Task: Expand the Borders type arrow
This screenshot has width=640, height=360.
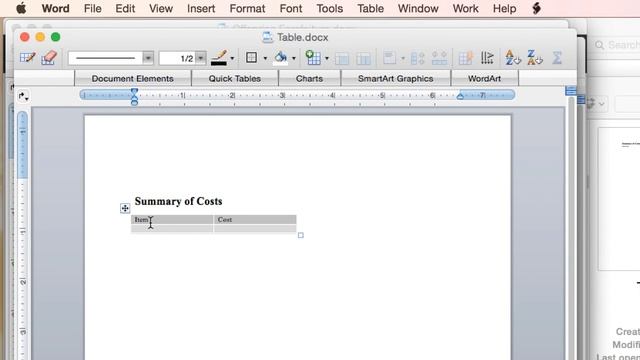Action: (265, 58)
